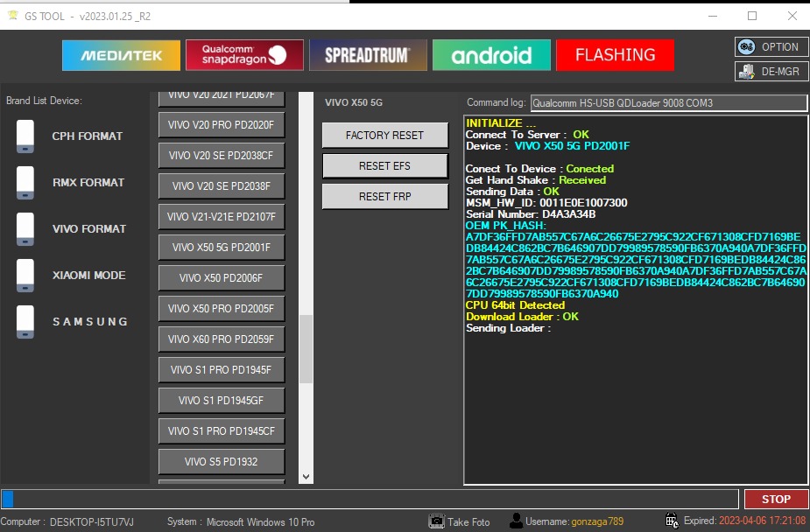Click the device list scroll-down arrow
The image size is (810, 532).
[306, 477]
